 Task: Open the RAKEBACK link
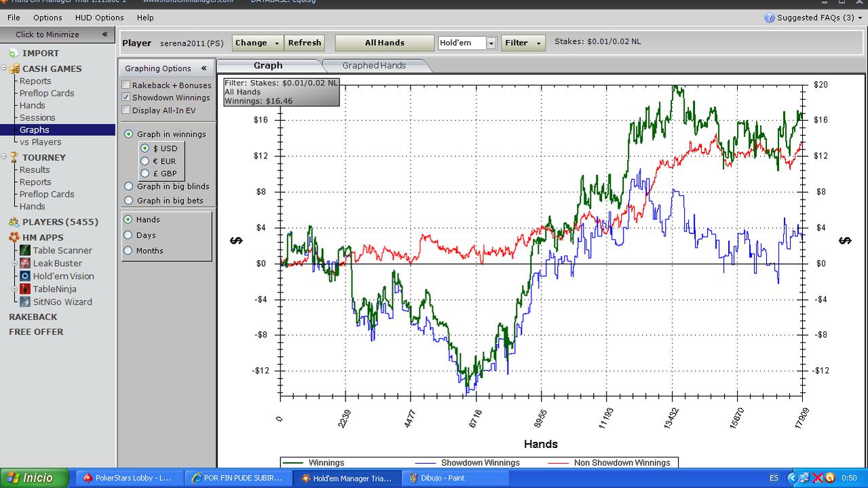pos(33,317)
